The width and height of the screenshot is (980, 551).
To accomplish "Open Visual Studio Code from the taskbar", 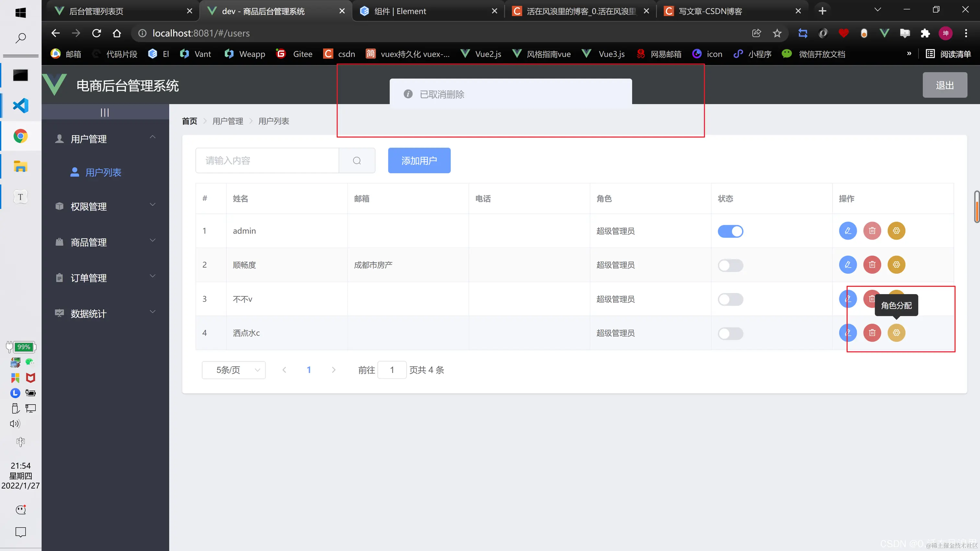I will click(x=20, y=106).
